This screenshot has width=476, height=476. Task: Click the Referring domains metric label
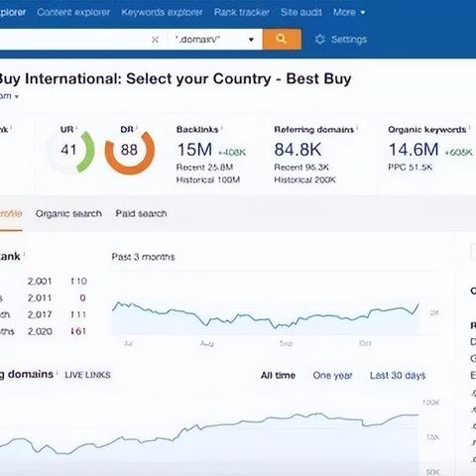[x=314, y=129]
